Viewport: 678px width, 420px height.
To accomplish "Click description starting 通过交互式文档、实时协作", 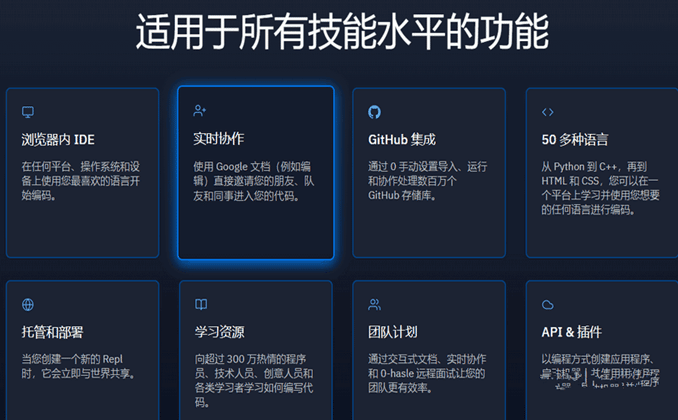I will click(x=427, y=373).
